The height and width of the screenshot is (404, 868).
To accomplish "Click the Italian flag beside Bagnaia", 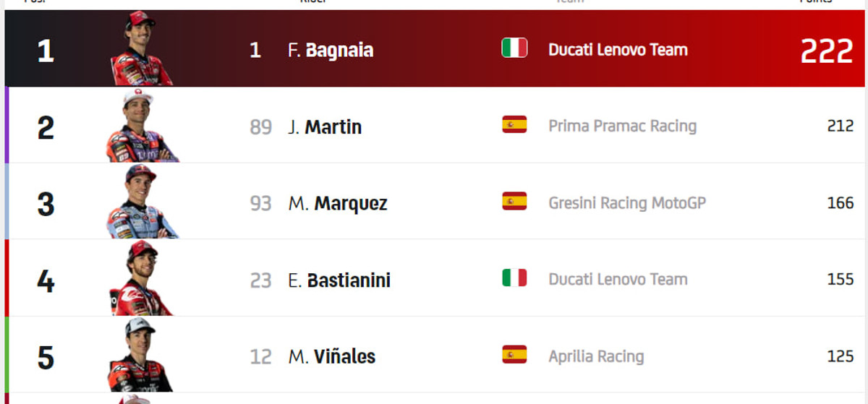I will [514, 48].
